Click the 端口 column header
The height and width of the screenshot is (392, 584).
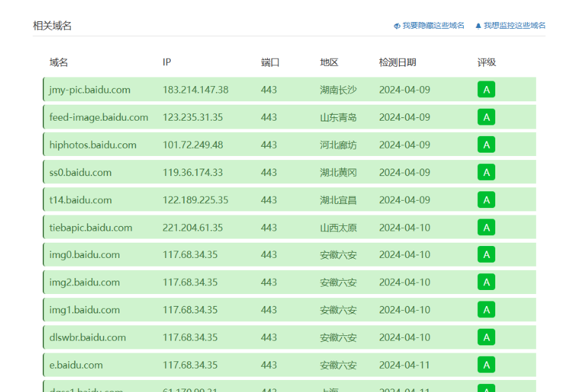270,63
